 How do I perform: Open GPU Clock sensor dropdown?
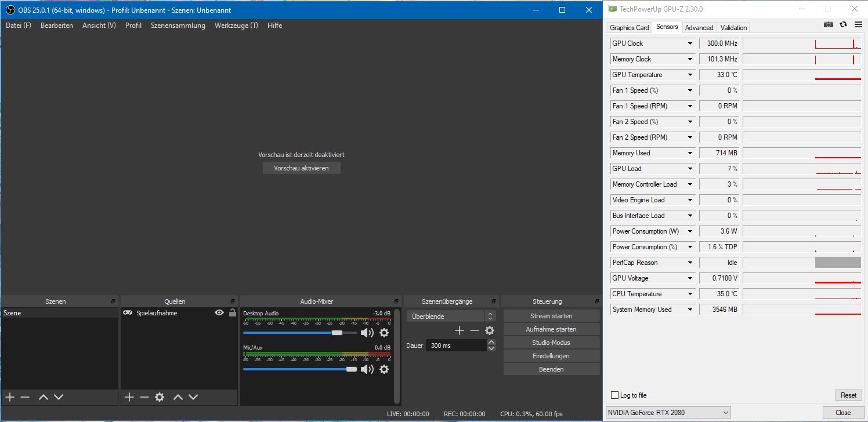pos(690,43)
